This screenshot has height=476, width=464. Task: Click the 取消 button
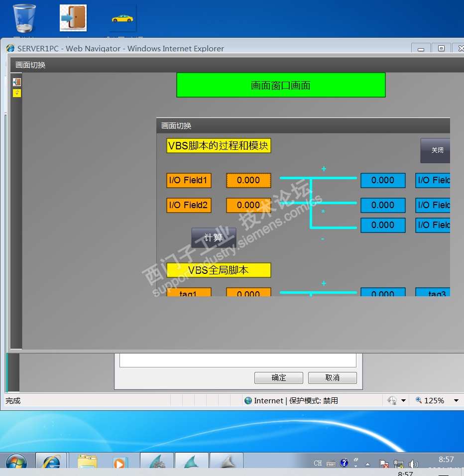tap(332, 378)
